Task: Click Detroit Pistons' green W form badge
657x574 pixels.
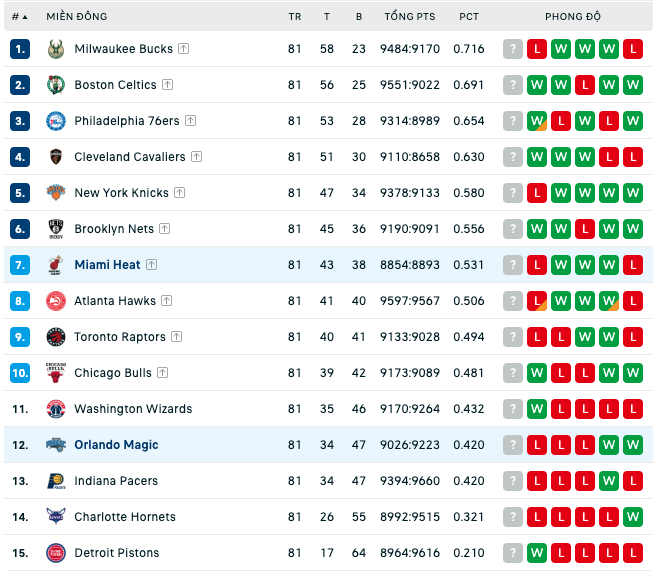Action: pos(537,553)
